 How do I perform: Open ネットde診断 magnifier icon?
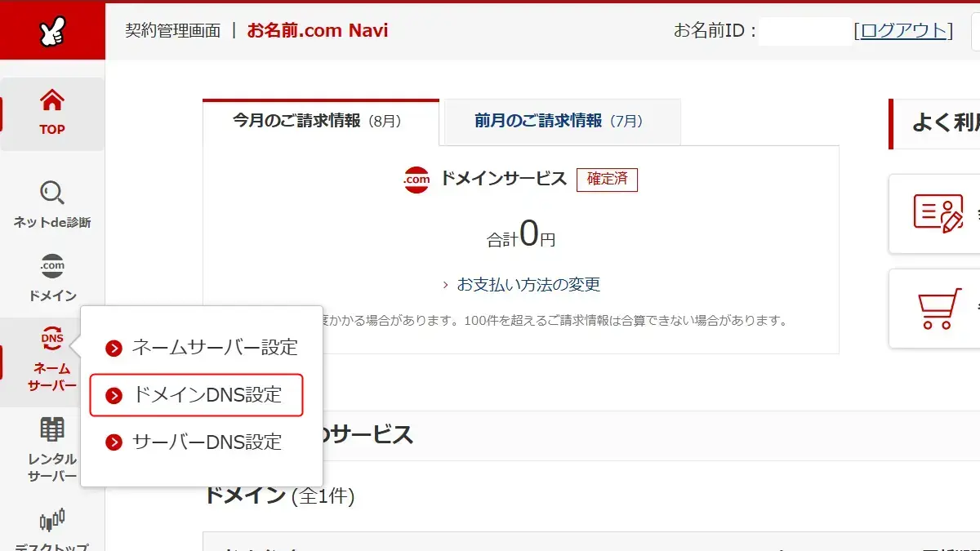pyautogui.click(x=52, y=193)
